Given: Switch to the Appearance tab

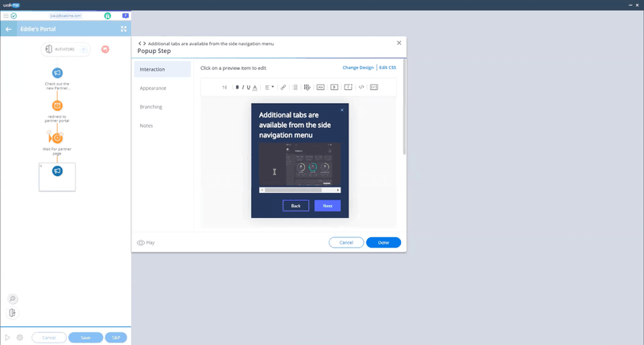Looking at the screenshot, I should pos(153,88).
